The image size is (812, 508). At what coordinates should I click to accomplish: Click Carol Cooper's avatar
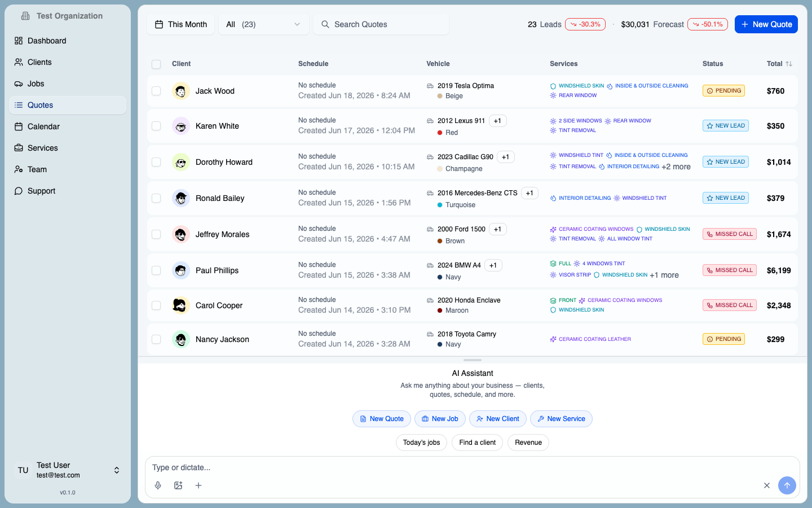180,305
